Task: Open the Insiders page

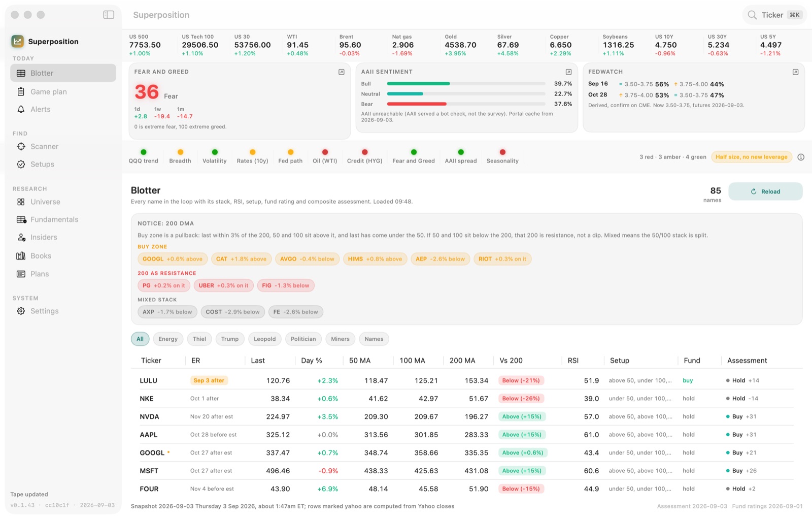Action: (63, 237)
